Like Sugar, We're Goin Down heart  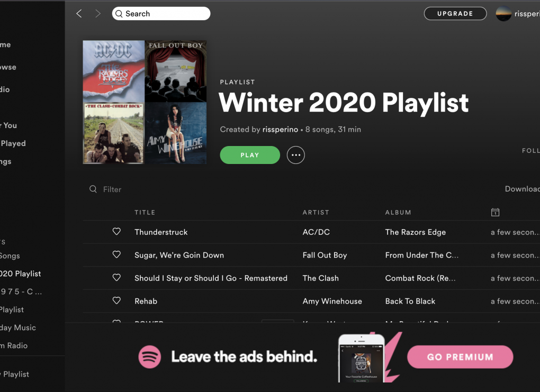point(117,254)
